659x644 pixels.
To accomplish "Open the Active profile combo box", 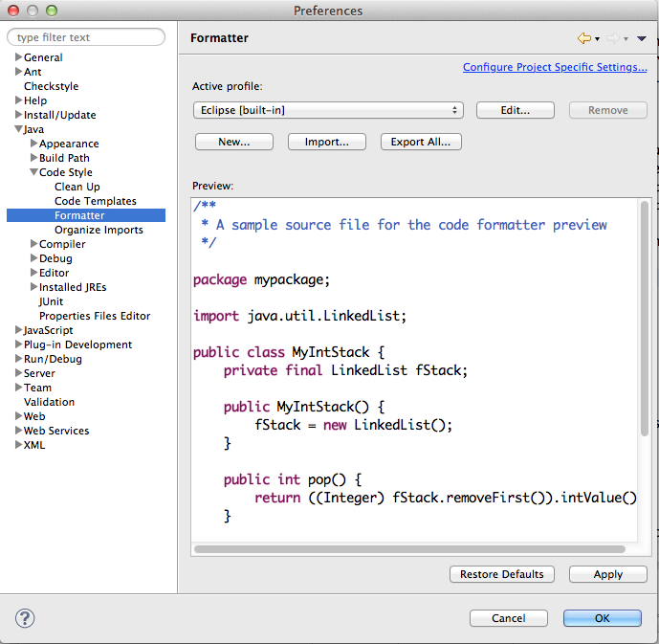I will pyautogui.click(x=328, y=110).
